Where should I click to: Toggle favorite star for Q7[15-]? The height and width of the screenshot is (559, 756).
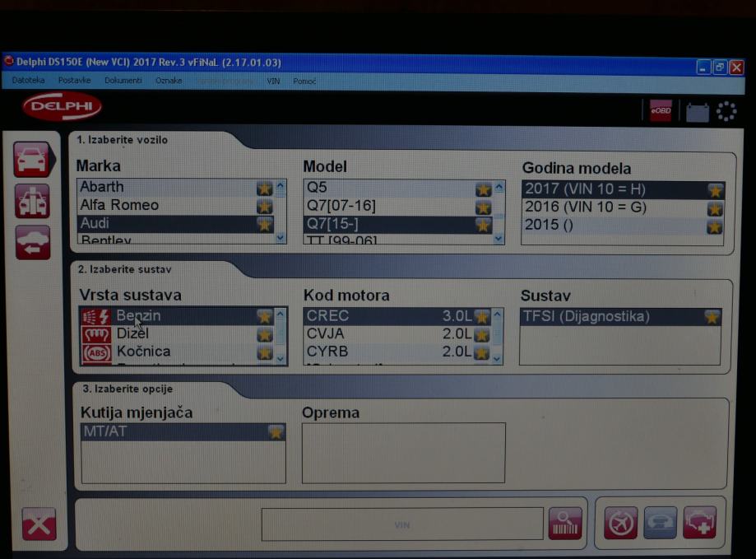pyautogui.click(x=483, y=226)
